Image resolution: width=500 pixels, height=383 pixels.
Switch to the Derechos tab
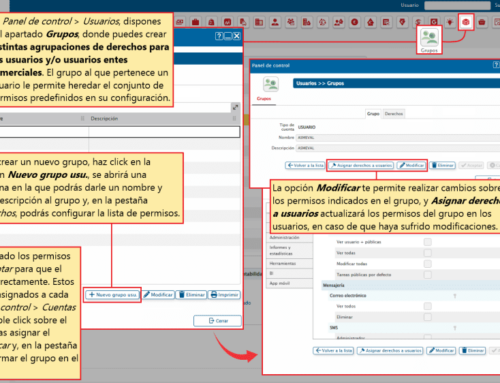pos(394,114)
